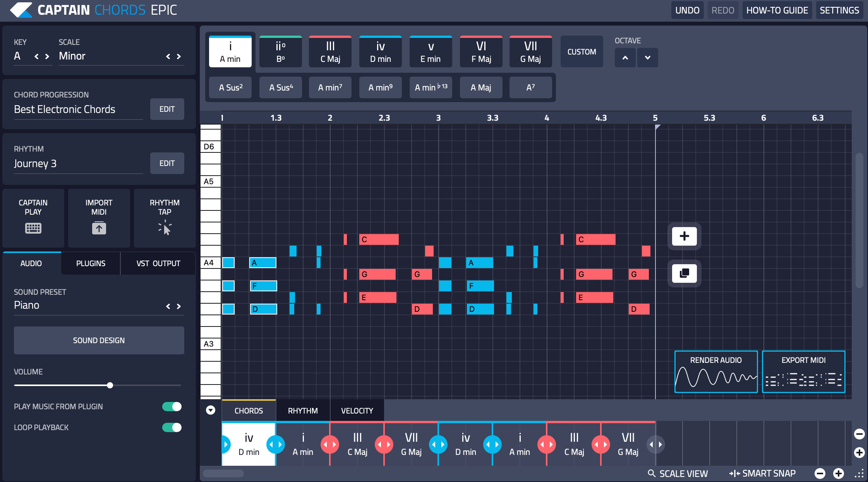Duplicate chords with the copy icon
The height and width of the screenshot is (482, 868).
pos(684,273)
